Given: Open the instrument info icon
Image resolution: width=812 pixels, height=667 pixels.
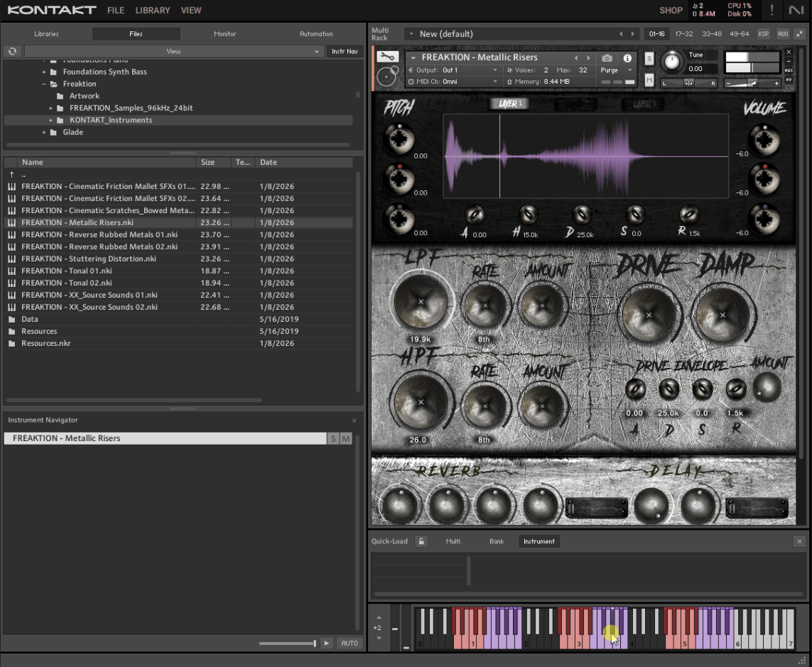Looking at the screenshot, I should pos(627,58).
